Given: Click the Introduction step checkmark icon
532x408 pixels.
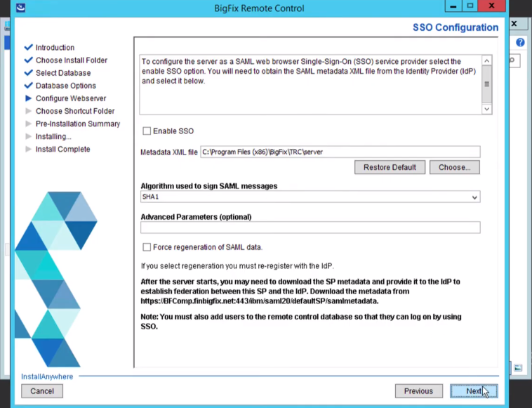Looking at the screenshot, I should click(29, 48).
